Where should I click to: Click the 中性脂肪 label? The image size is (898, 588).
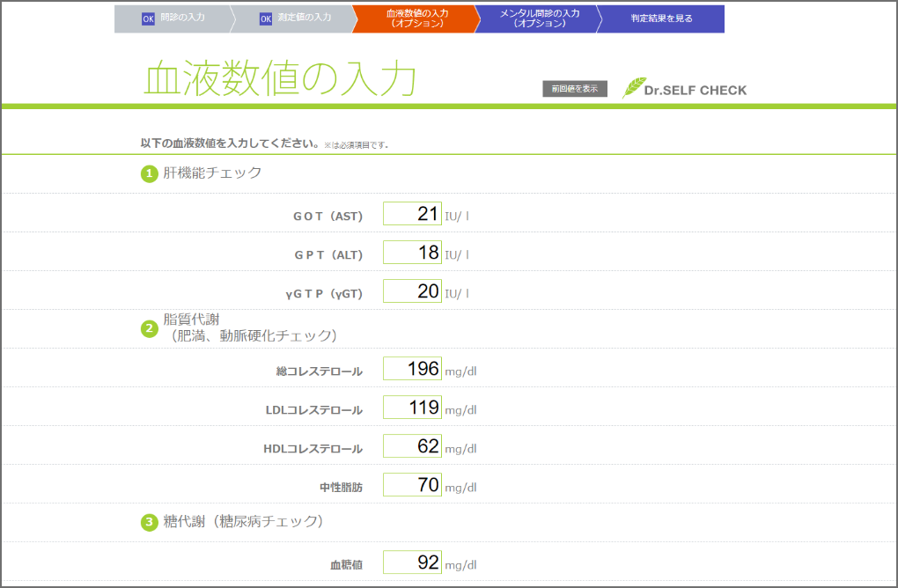click(x=342, y=488)
